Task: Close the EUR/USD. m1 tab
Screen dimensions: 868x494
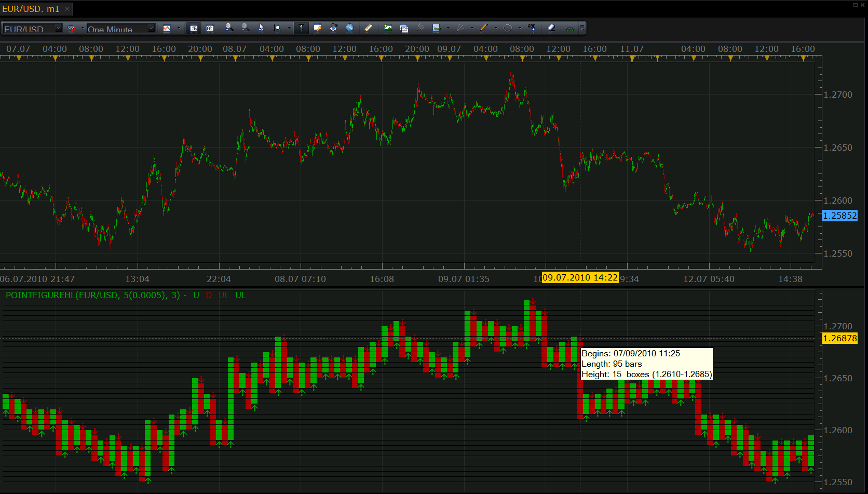Action: (67, 9)
